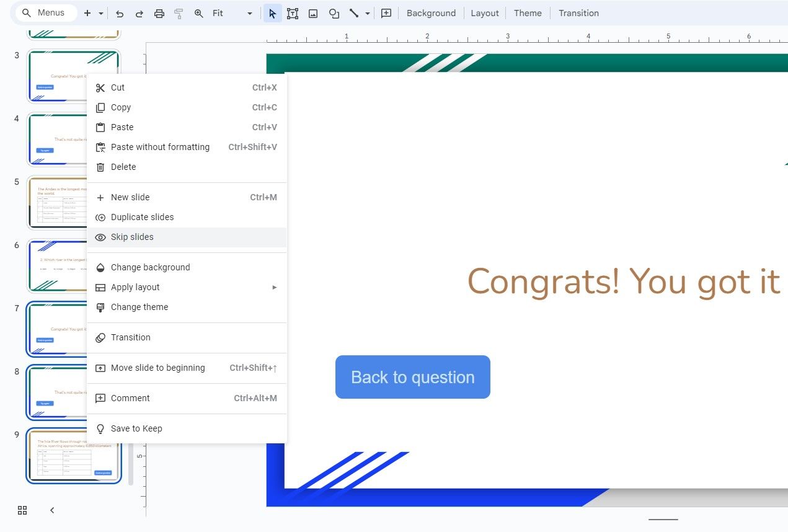
Task: Choose the Select cursor tool
Action: point(272,13)
